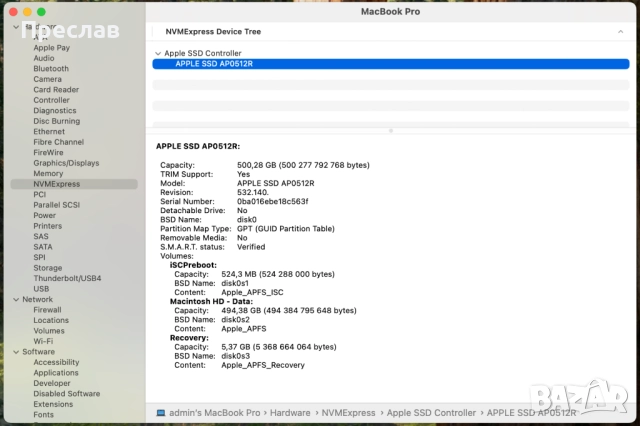Select Audio in the sidebar

point(44,58)
